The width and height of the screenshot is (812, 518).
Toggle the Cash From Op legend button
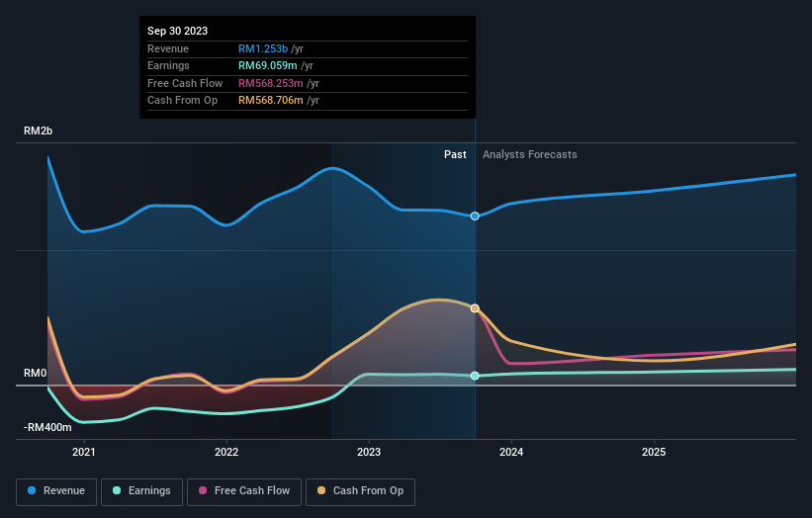[360, 491]
